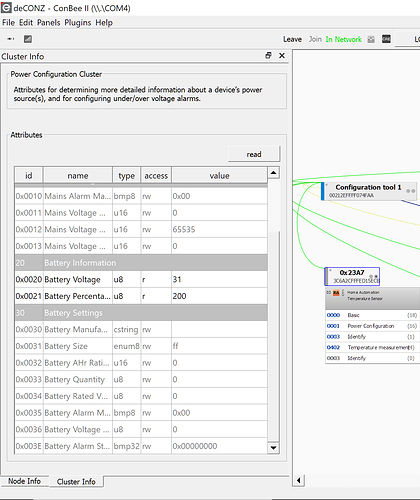Select the 0x23A7 node box
Screen dimensions: 420x500
coord(352,276)
